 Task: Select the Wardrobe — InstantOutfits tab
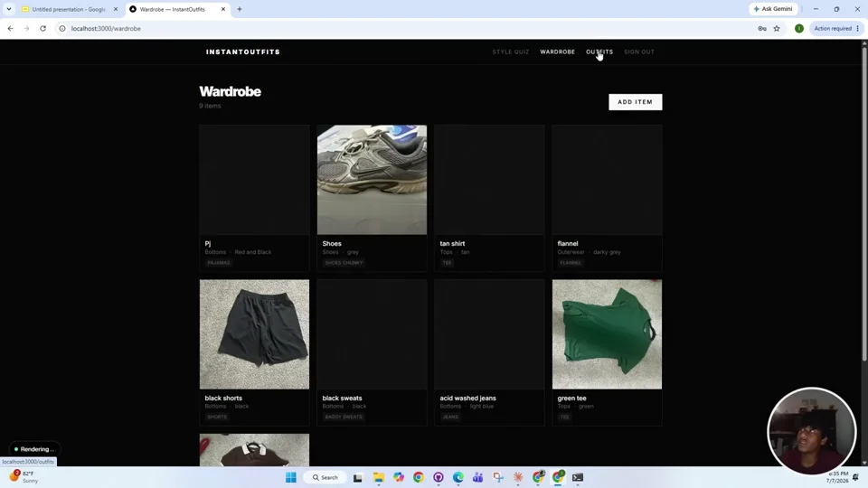pos(172,9)
